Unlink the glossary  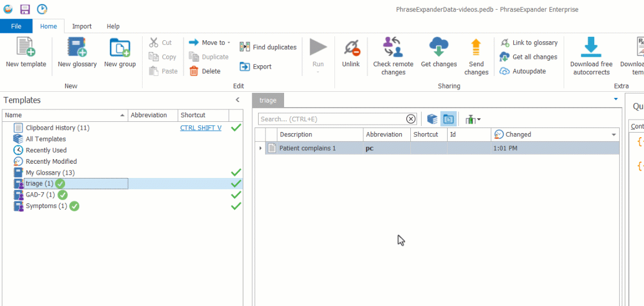click(351, 52)
